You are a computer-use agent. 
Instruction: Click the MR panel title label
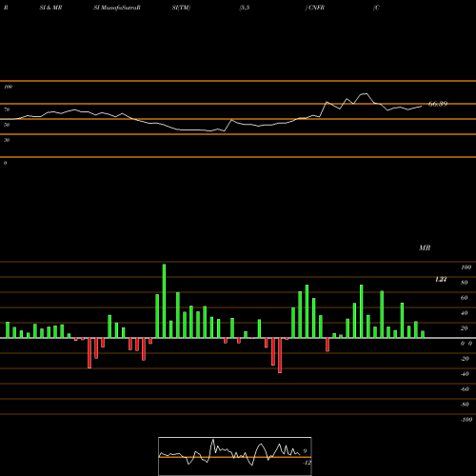pyautogui.click(x=425, y=248)
